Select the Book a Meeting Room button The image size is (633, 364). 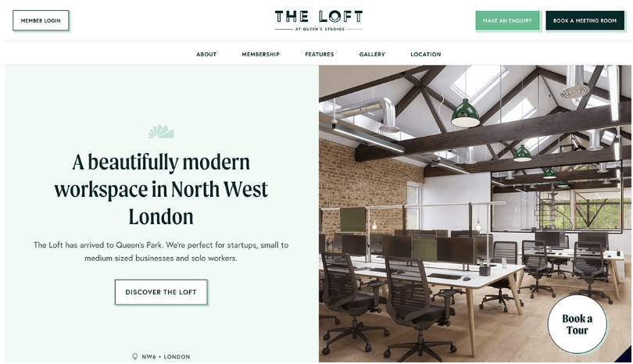585,20
